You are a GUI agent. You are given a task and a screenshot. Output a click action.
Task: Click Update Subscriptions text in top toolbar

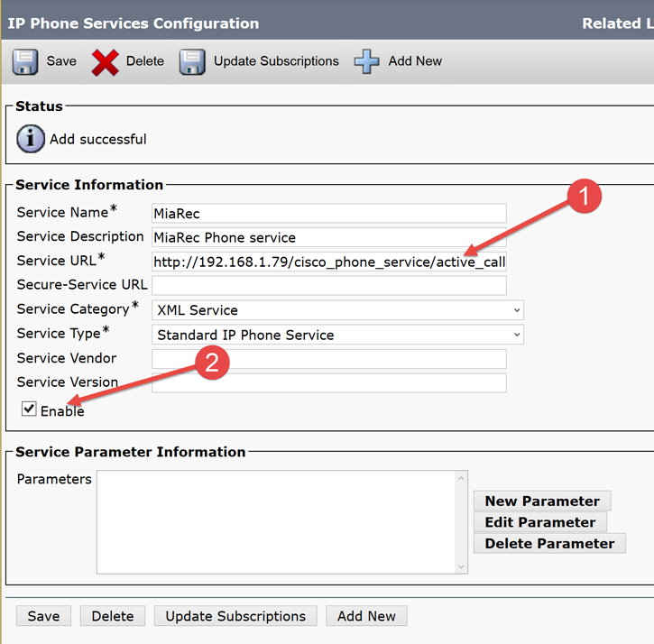pos(276,61)
